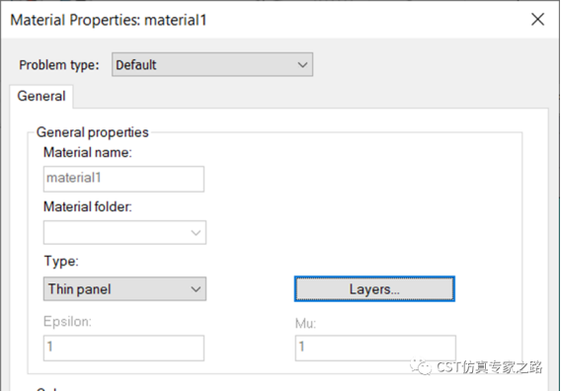Image resolution: width=561 pixels, height=392 pixels.
Task: Click the Material folder dropdown arrow
Action: (x=196, y=233)
